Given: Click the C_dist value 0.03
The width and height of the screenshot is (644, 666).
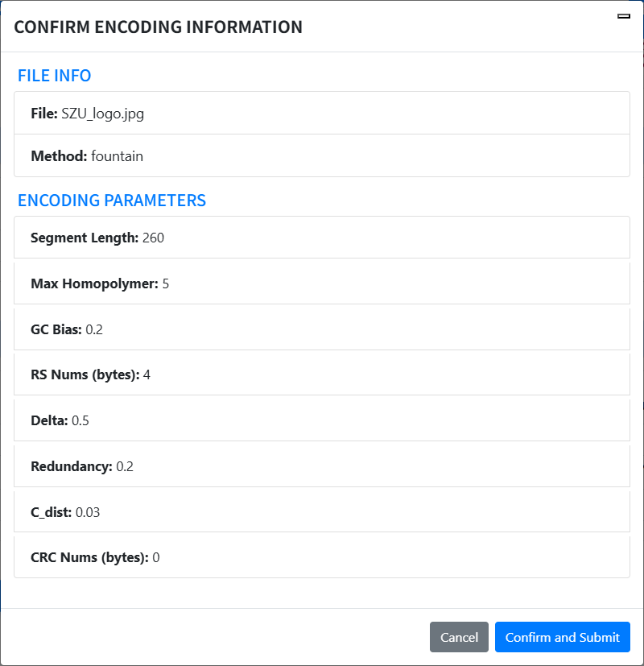Looking at the screenshot, I should (x=88, y=511).
